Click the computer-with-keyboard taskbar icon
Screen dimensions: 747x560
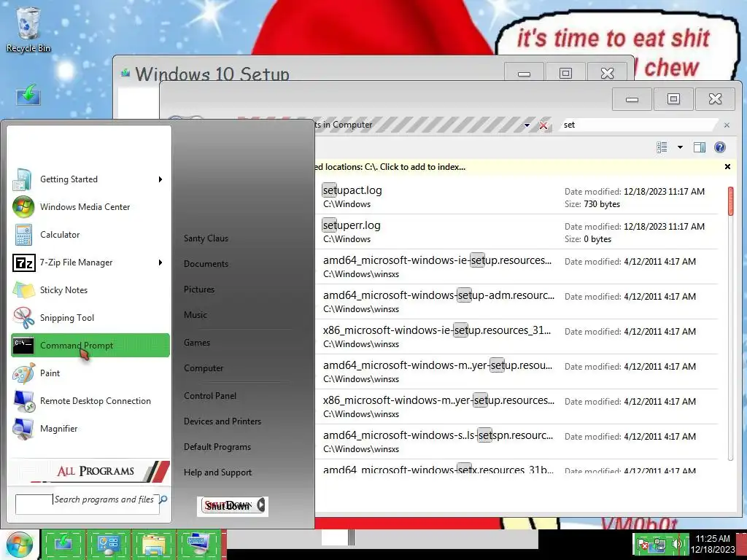pos(198,543)
